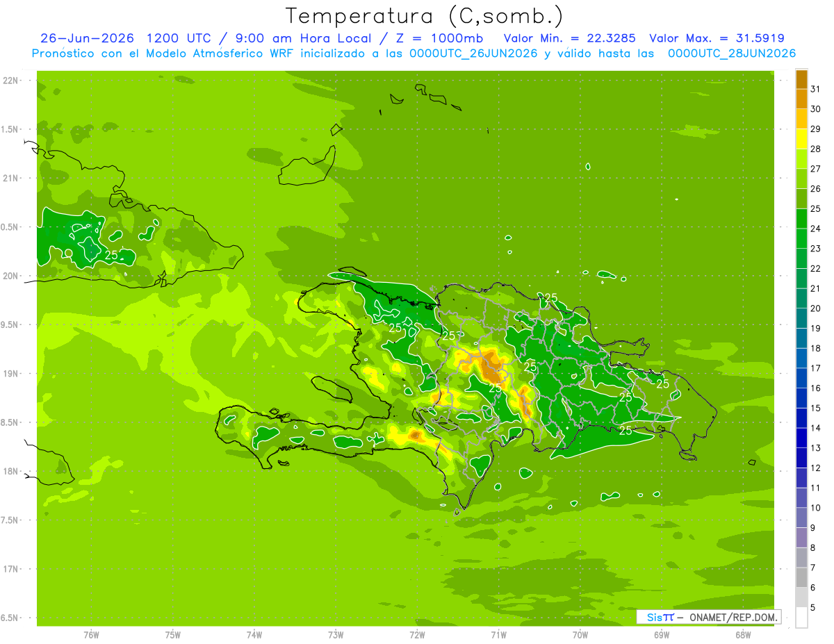Click the legend swatch between 25 and 26
The height and width of the screenshot is (644, 834).
801,199
